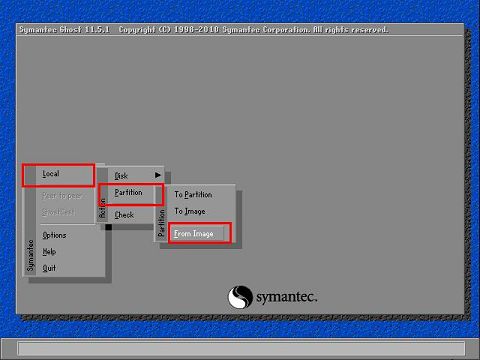Viewport: 480px width, 360px height.
Task: Open Options from the main menu
Action: 54,235
